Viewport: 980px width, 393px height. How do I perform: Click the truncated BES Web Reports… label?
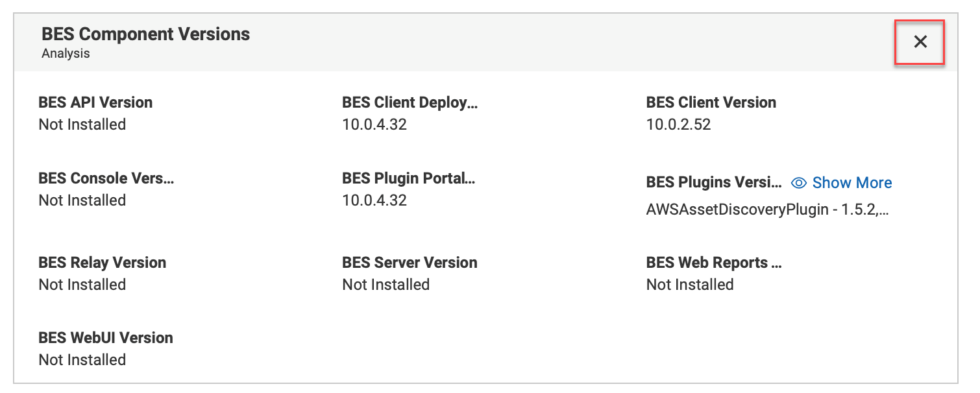coord(714,263)
